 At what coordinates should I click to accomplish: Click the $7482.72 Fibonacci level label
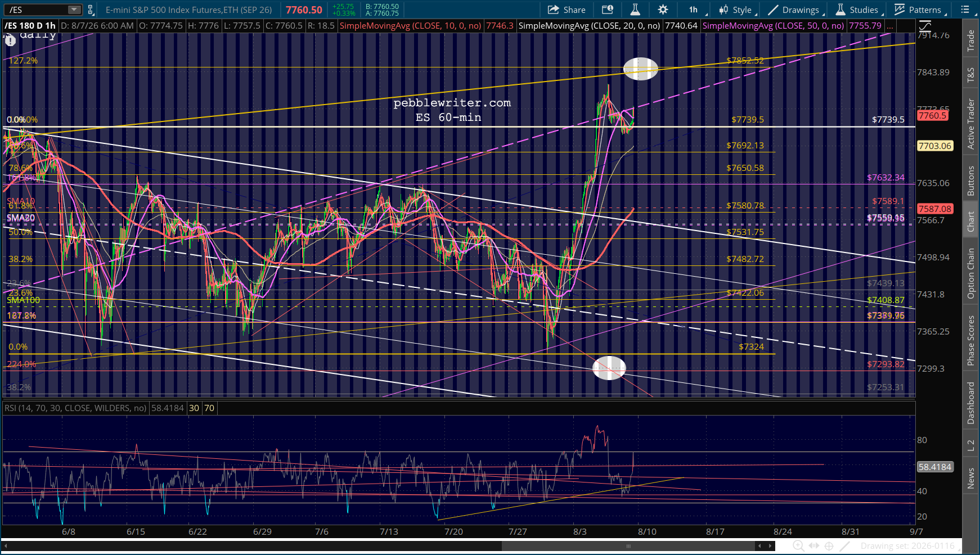coord(745,259)
